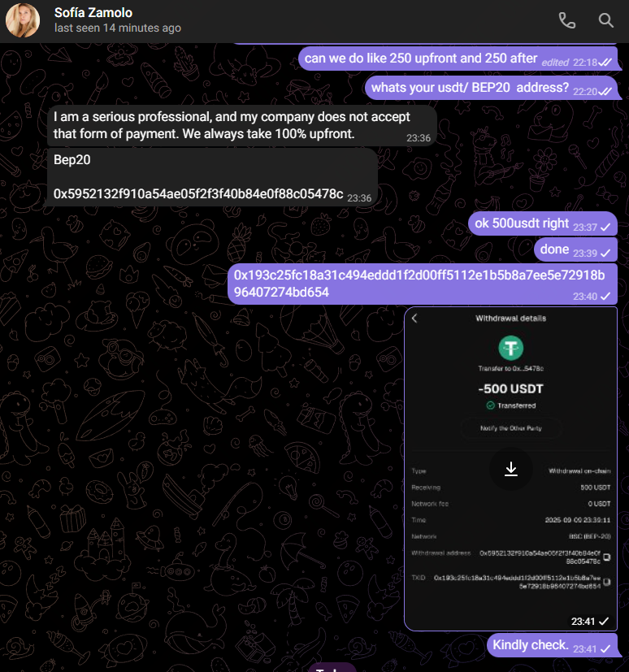Image resolution: width=629 pixels, height=672 pixels.
Task: Copy the withdrawal address via copy icon
Action: tap(607, 557)
